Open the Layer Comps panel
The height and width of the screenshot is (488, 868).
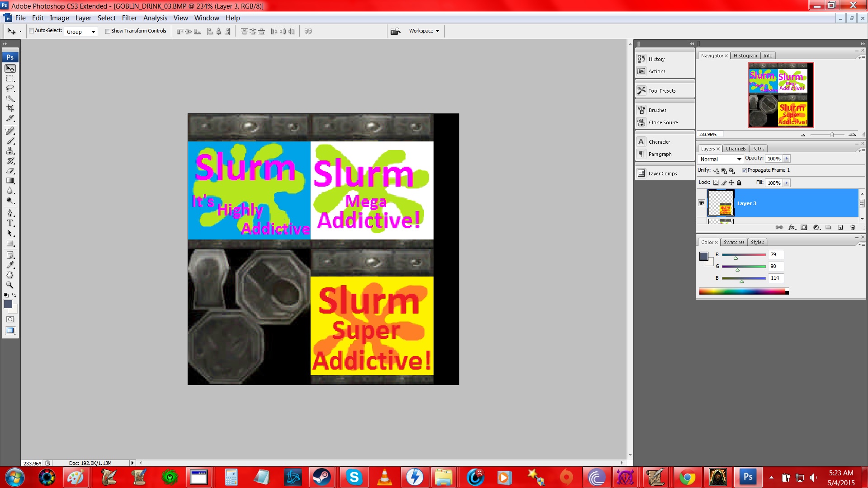(665, 174)
